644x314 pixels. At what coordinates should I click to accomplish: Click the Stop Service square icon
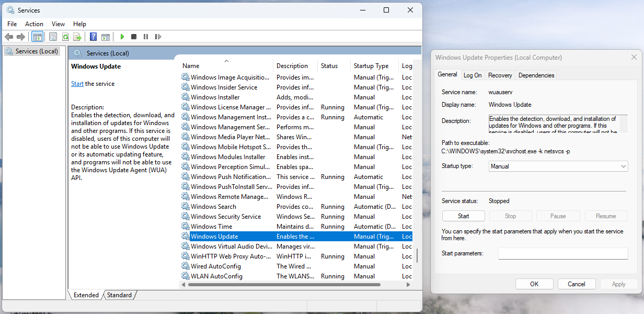pyautogui.click(x=134, y=37)
